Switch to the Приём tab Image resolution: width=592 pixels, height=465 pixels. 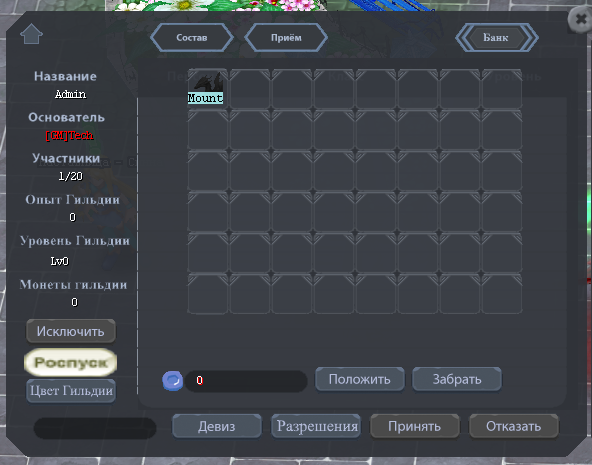click(x=286, y=37)
